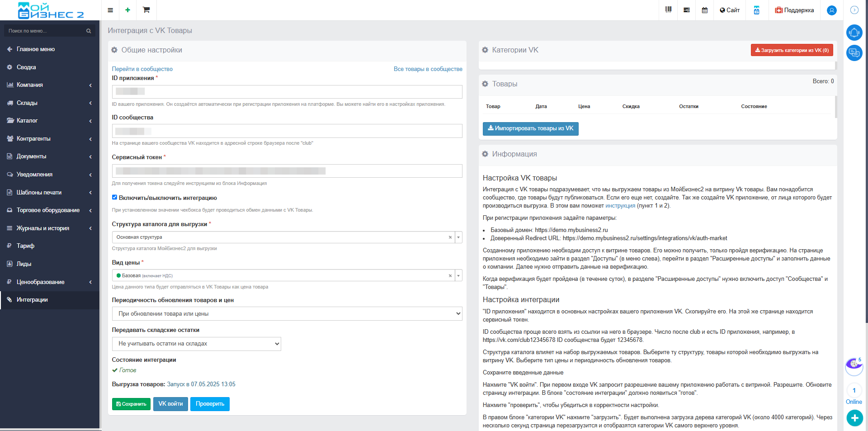Follow the Перейти в сообщество link
The width and height of the screenshot is (868, 431).
point(142,69)
